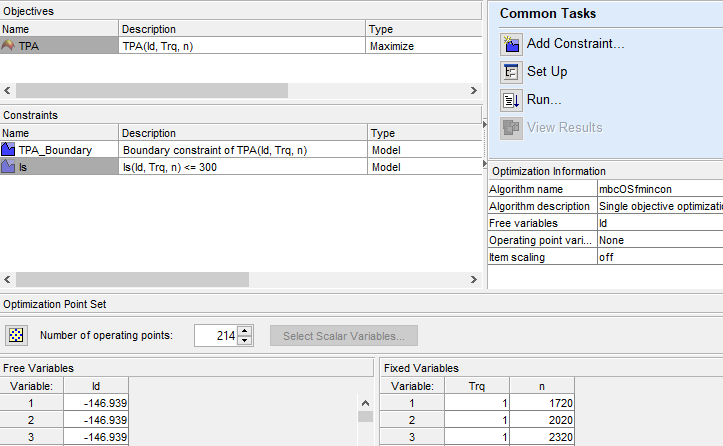
Task: Click the TPA objective icon
Action: 9,46
